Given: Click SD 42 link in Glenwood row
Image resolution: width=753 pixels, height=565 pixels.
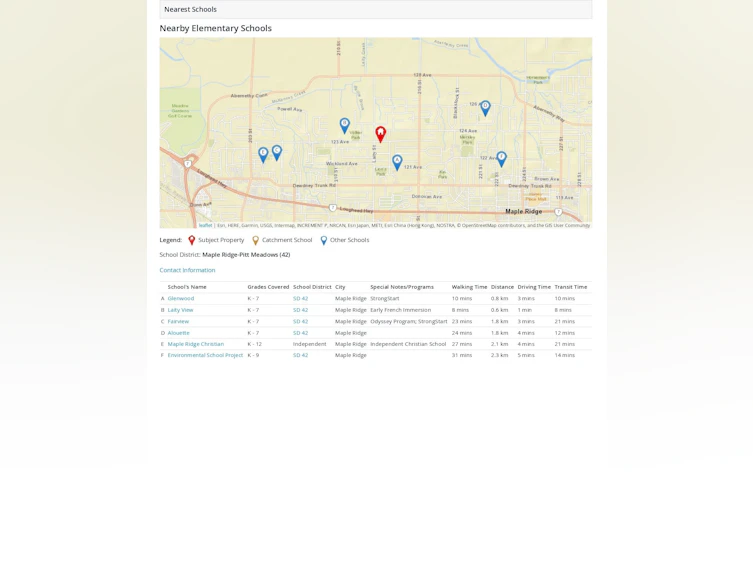Looking at the screenshot, I should tap(301, 298).
